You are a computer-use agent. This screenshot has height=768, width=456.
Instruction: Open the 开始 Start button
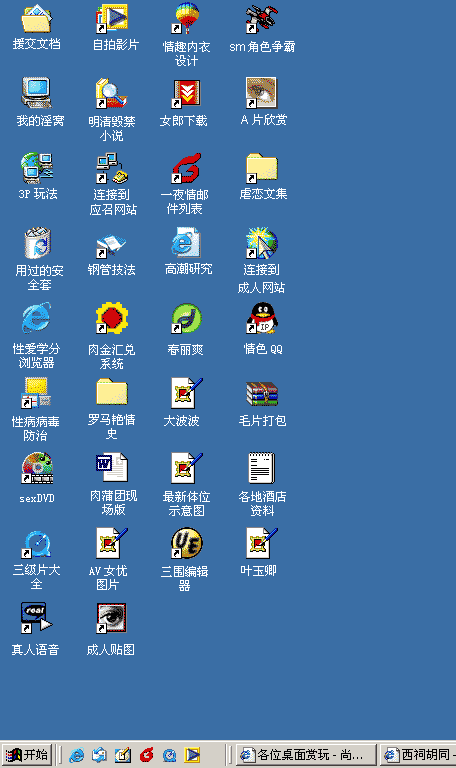[26, 754]
